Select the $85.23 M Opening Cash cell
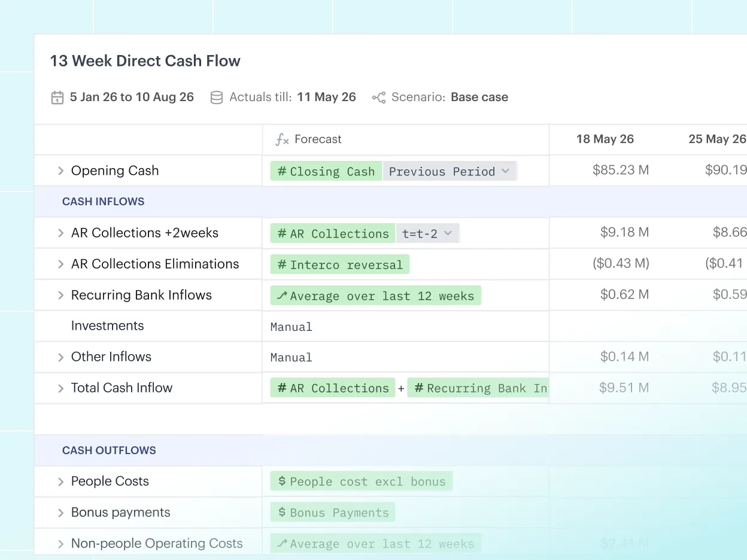The width and height of the screenshot is (747, 560). 621,170
